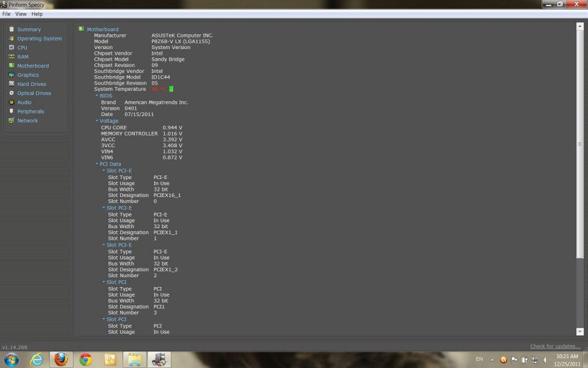This screenshot has width=588, height=368.
Task: Click the scrollbar up arrow
Action: click(x=580, y=26)
